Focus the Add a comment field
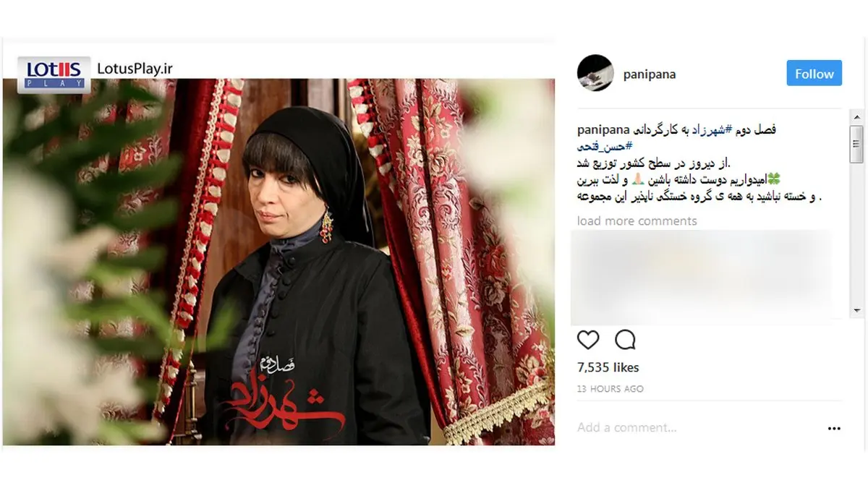This screenshot has height=488, width=868. click(x=694, y=428)
